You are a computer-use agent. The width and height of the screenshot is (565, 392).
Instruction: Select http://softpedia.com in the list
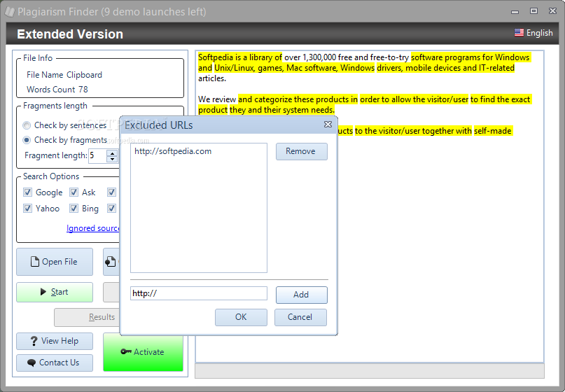pyautogui.click(x=173, y=151)
